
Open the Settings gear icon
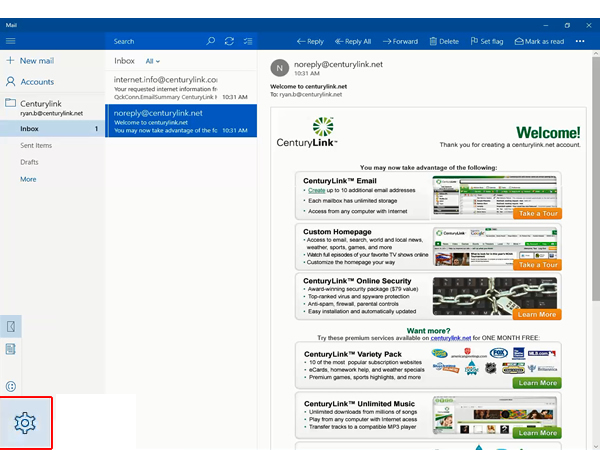[x=25, y=422]
